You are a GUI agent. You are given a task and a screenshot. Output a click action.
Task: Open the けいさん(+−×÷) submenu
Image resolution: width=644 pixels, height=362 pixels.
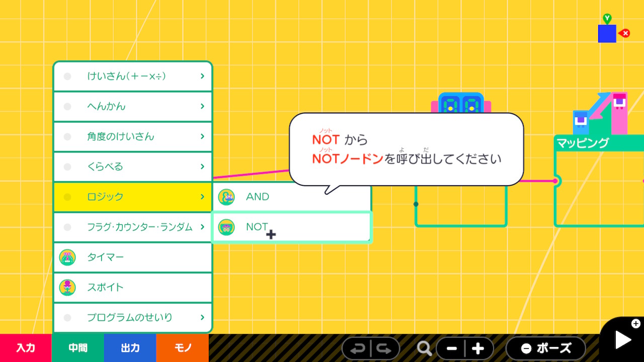[133, 76]
